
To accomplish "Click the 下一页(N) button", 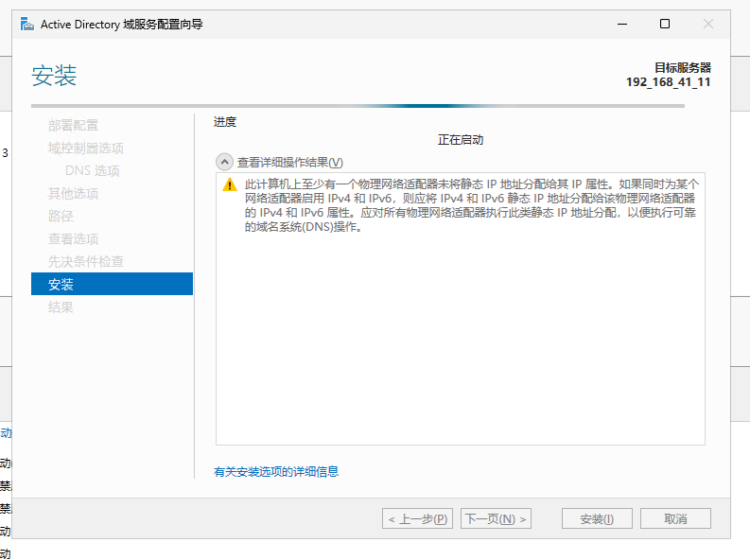I will coord(496,519).
